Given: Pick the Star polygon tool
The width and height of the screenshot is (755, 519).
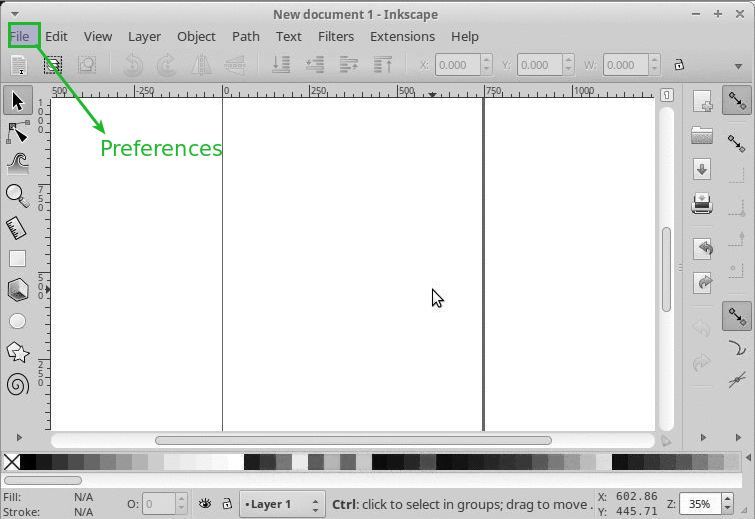Looking at the screenshot, I should (18, 353).
